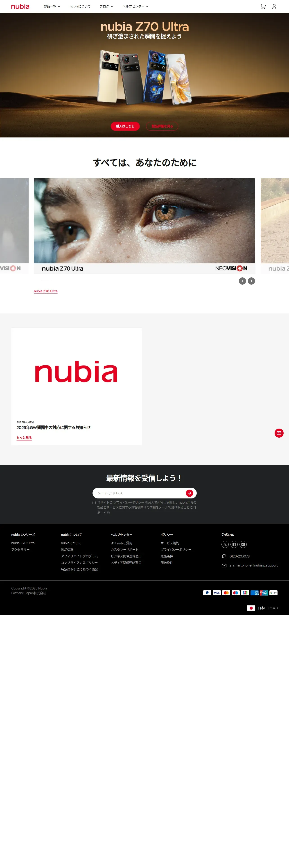Open footer 販売条件 link
This screenshot has width=289, height=868.
click(x=167, y=556)
